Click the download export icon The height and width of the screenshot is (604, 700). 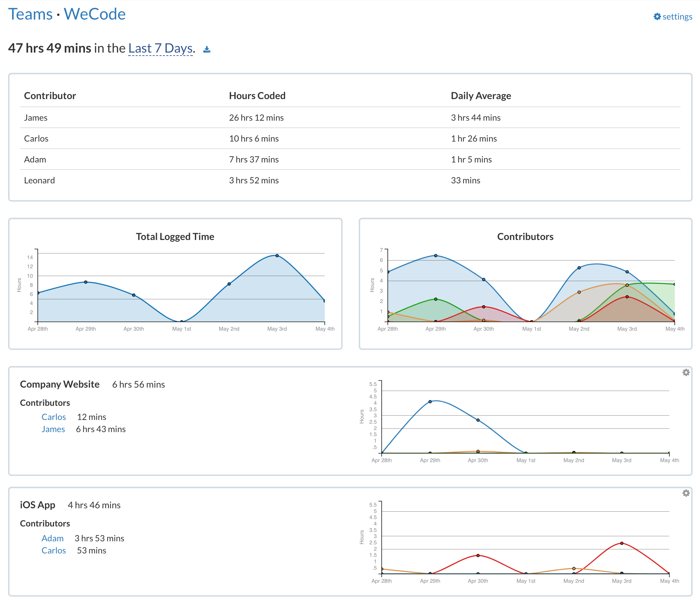(x=207, y=50)
